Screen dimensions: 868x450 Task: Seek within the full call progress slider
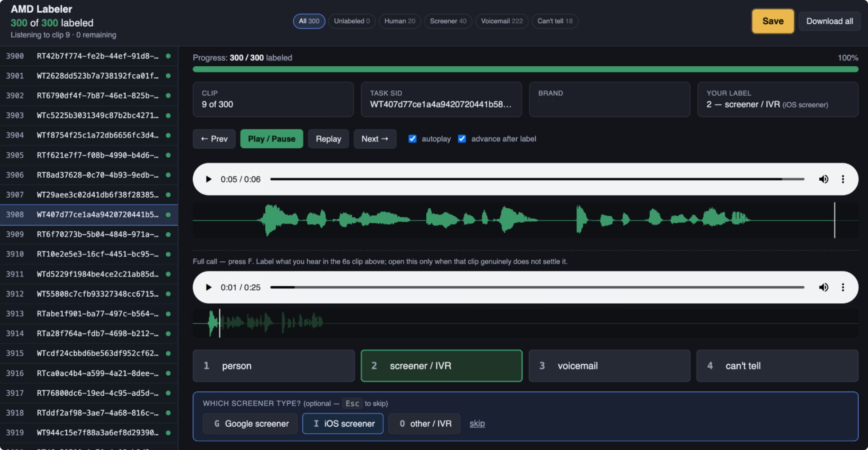click(537, 287)
